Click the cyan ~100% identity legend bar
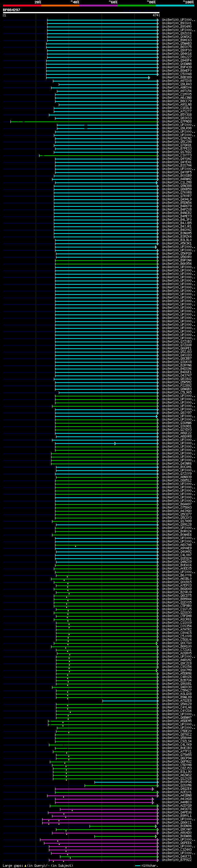The height and width of the screenshot is (868, 197). (x=175, y=6)
